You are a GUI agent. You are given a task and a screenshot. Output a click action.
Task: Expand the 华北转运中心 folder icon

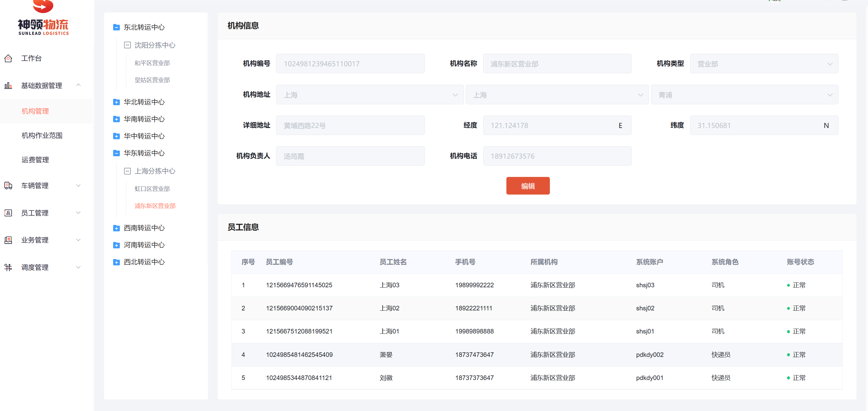click(116, 102)
